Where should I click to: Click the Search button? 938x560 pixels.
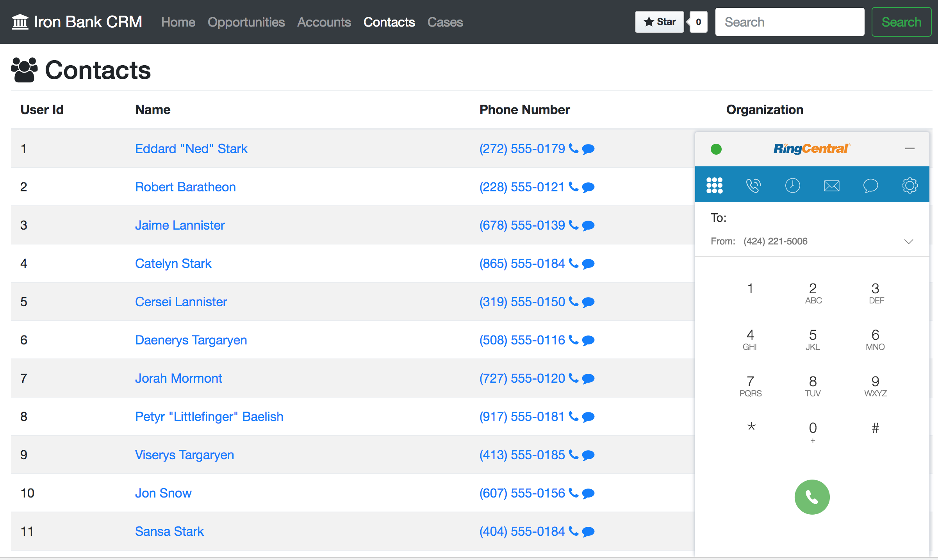901,22
